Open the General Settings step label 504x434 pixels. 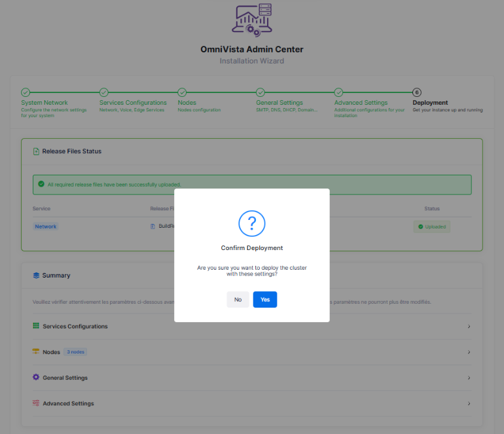click(279, 103)
